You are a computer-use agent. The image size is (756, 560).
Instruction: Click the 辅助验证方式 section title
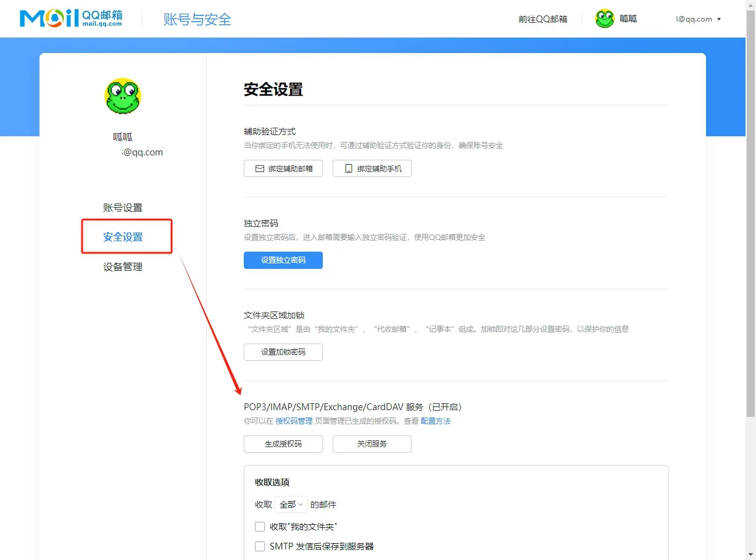pyautogui.click(x=270, y=131)
